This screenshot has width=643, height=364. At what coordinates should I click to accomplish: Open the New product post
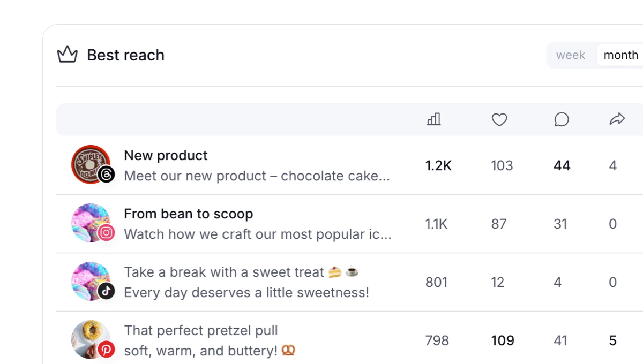point(165,155)
